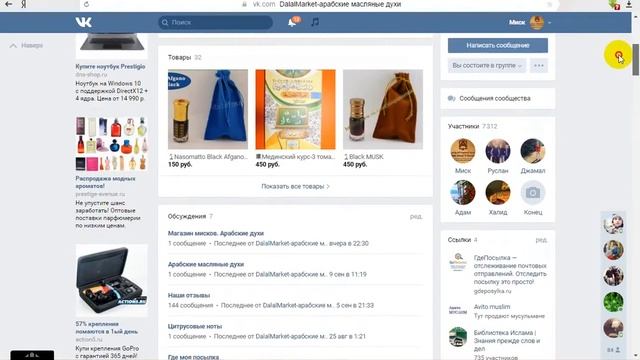640x360 pixels.
Task: Open Мединский курс product thumbnail
Action: [296, 109]
